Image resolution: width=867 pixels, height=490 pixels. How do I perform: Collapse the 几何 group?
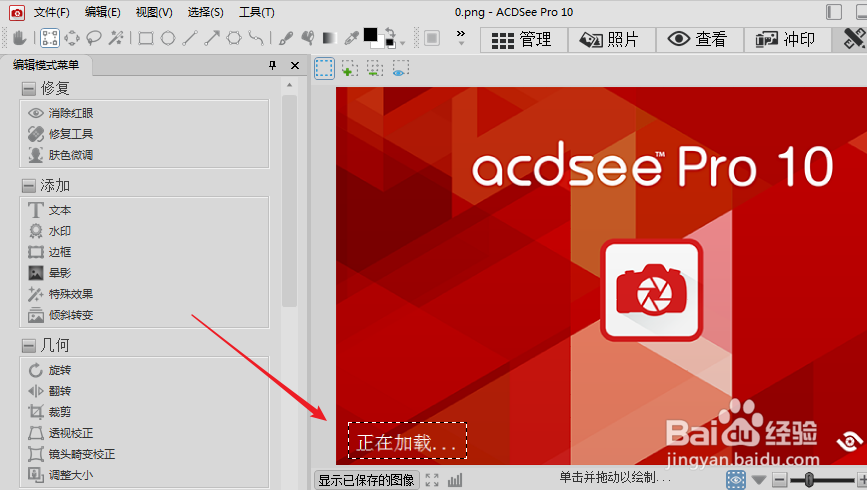point(28,346)
